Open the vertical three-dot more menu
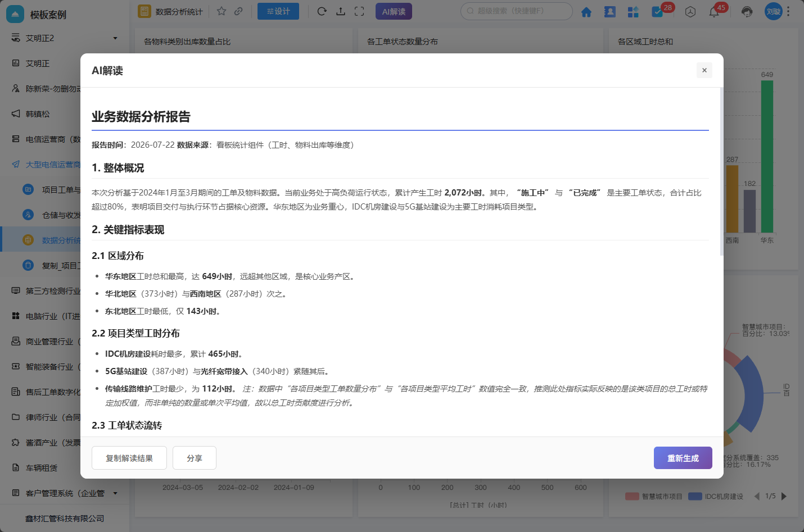Image resolution: width=804 pixels, height=532 pixels. (x=788, y=11)
